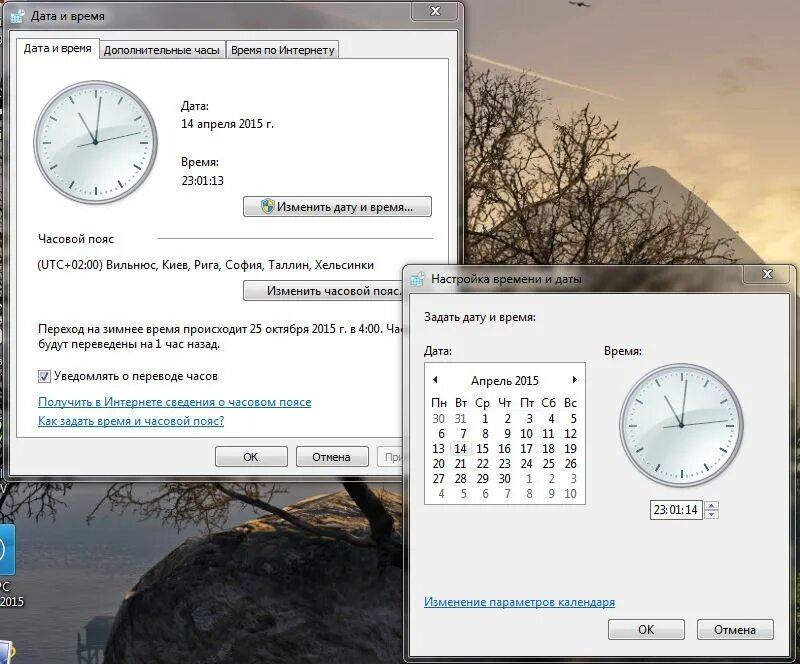Toggle Уведомлять о переводе часов checkbox
This screenshot has height=664, width=800.
pyautogui.click(x=44, y=376)
